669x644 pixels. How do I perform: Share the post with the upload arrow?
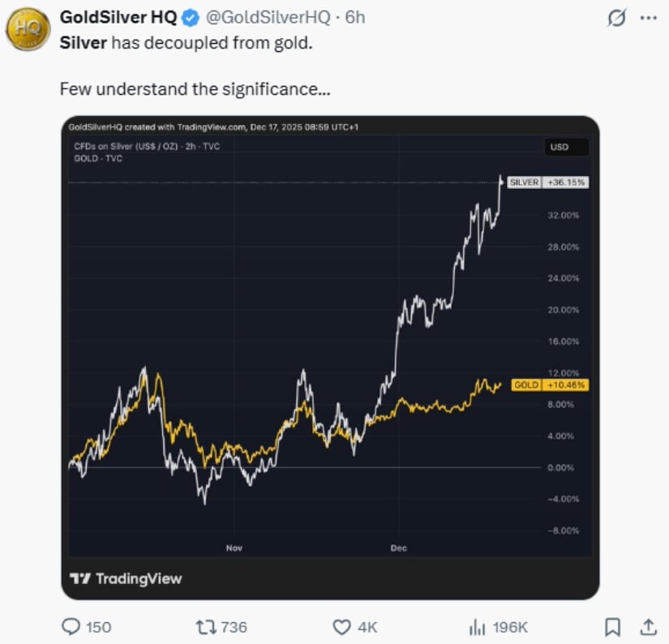pyautogui.click(x=648, y=627)
